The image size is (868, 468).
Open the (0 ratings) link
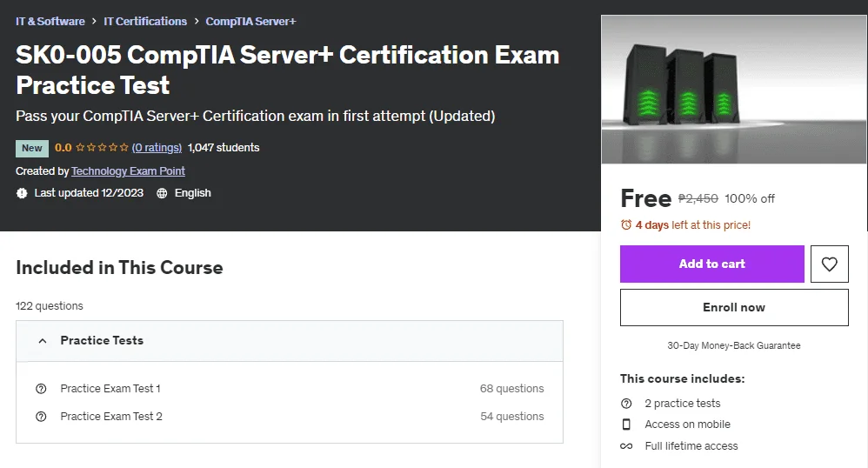157,147
